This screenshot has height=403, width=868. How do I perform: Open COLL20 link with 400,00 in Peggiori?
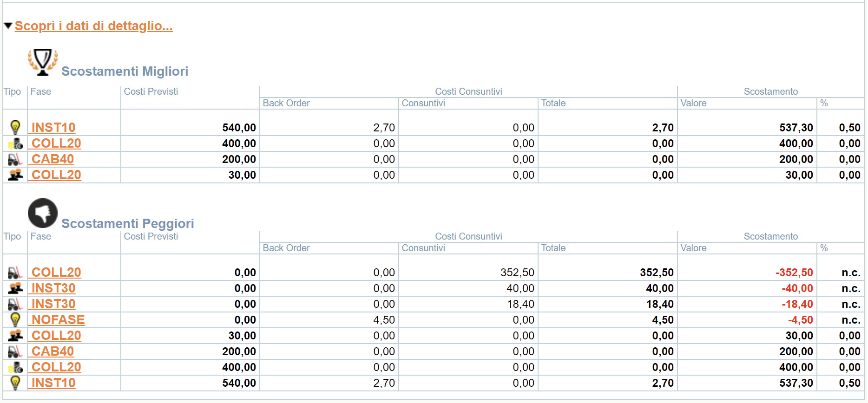56,367
